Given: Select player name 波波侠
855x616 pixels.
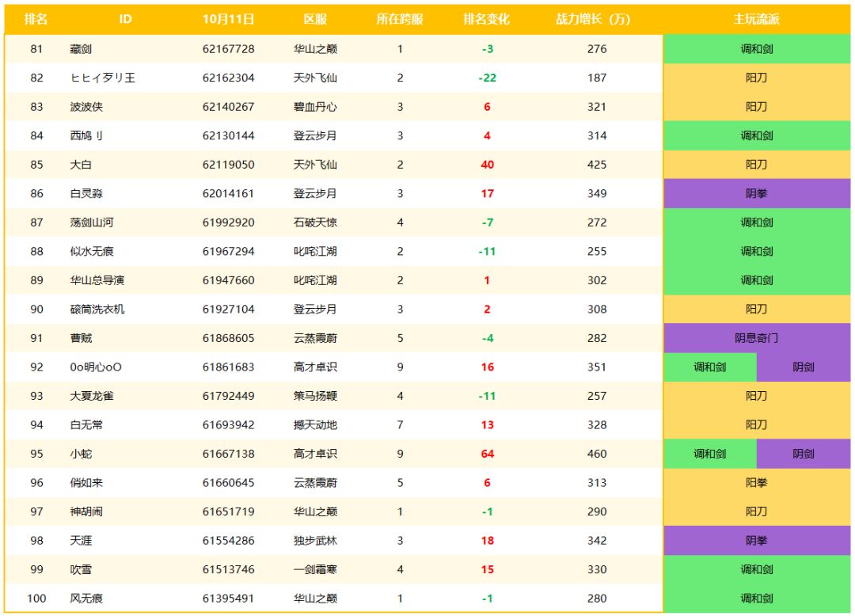Looking at the screenshot, I should coord(86,107).
